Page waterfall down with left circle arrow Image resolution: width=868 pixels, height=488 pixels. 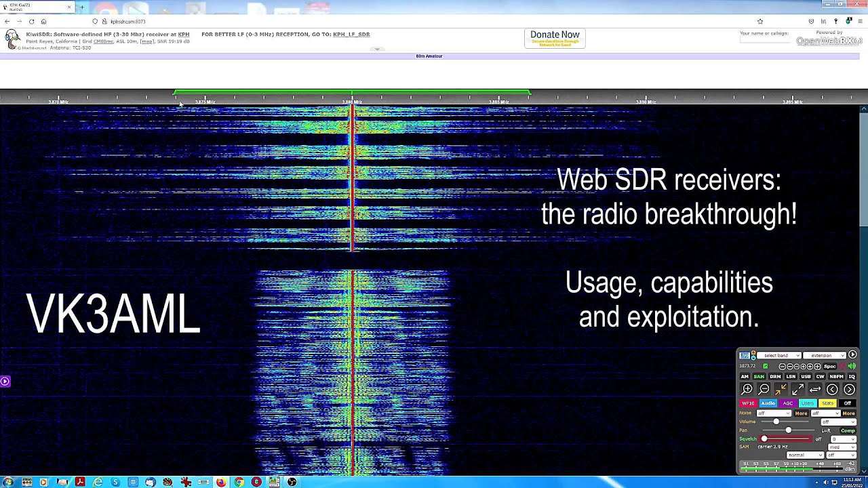[832, 389]
